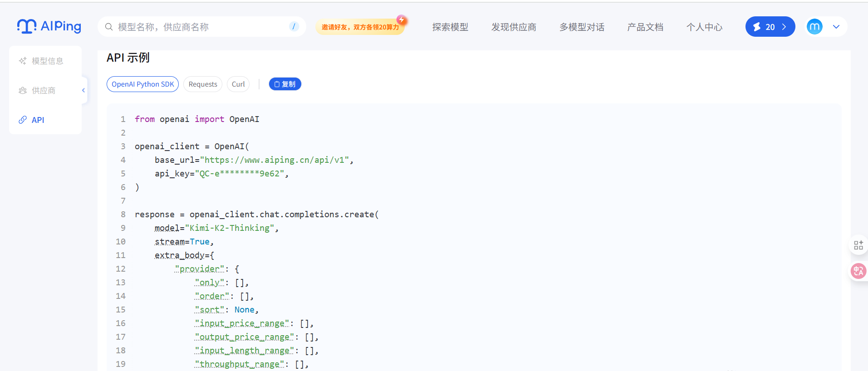Click the user avatar icon
The width and height of the screenshot is (868, 371).
(x=814, y=27)
